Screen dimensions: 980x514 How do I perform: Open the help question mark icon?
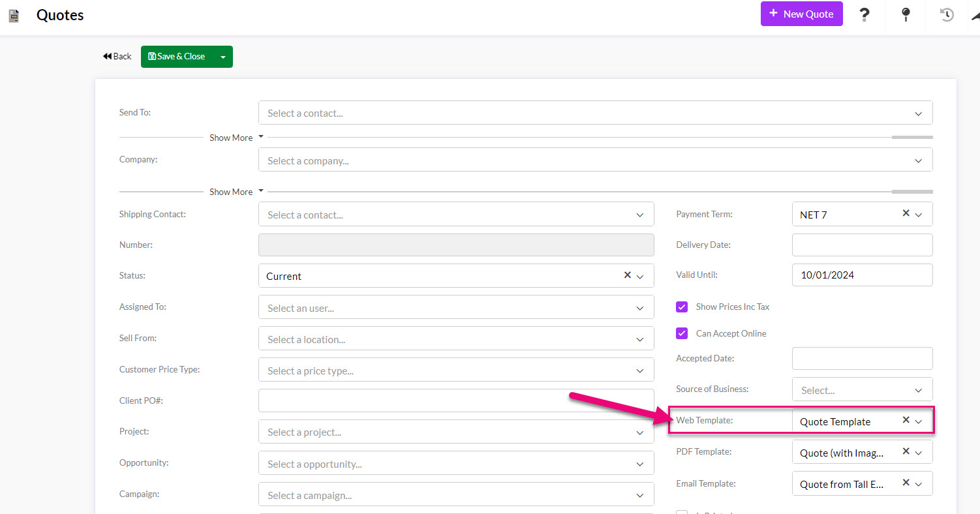click(865, 14)
